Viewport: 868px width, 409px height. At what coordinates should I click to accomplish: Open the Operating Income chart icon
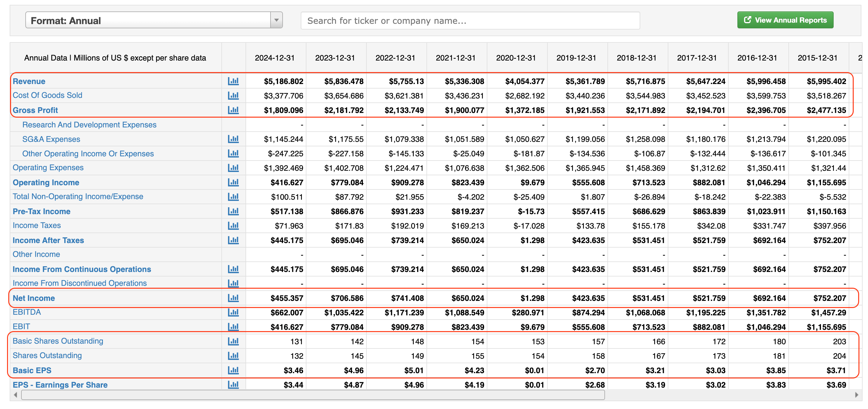[233, 183]
